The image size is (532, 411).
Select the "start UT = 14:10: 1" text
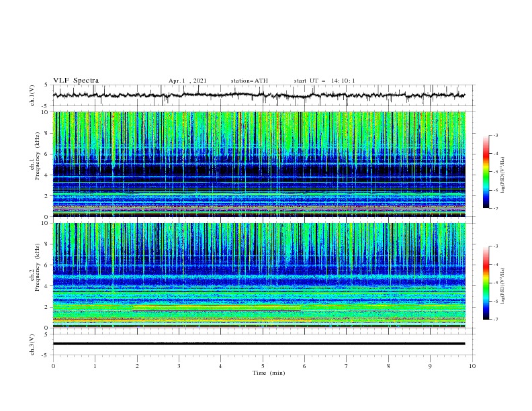[x=324, y=81]
